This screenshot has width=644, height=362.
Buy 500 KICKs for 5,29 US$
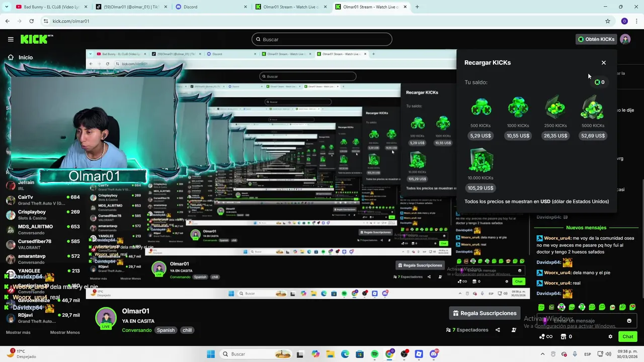tap(480, 136)
